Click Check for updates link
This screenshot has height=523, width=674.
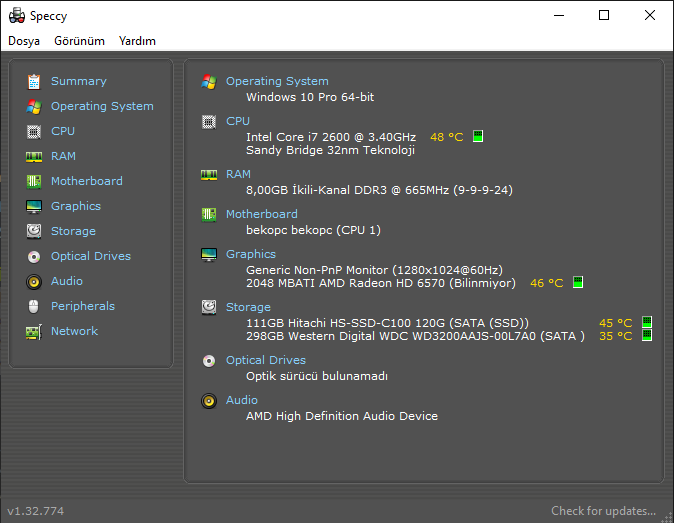pos(603,511)
